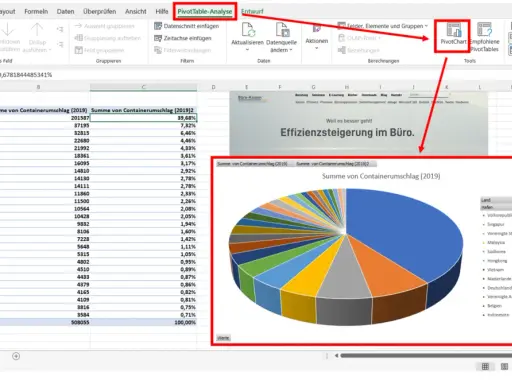Click OLAP-Tools in Berechnungen
The width and height of the screenshot is (512, 384).
point(359,38)
